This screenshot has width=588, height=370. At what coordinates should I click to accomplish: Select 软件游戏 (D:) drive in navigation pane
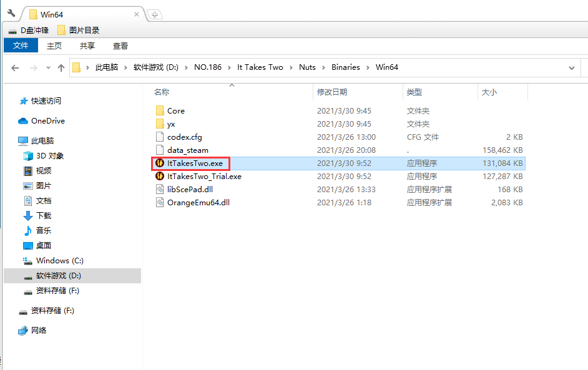pyautogui.click(x=72, y=276)
